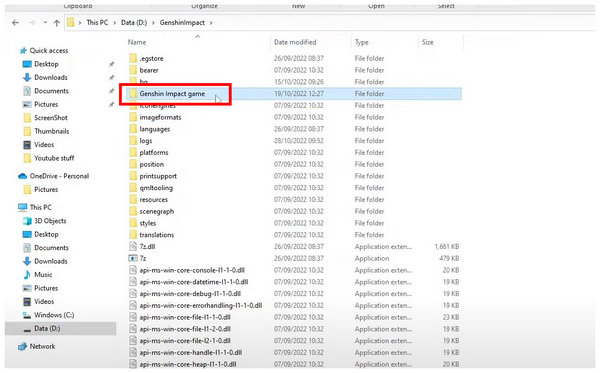Expand chevron after GenshinImpact breadcrumb
The width and height of the screenshot is (600, 373).
(211, 23)
